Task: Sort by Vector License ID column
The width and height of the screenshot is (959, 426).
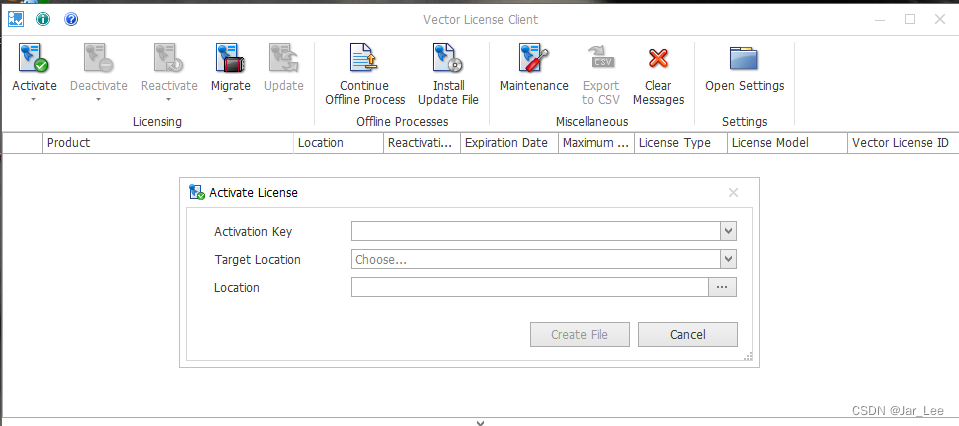Action: [x=903, y=143]
